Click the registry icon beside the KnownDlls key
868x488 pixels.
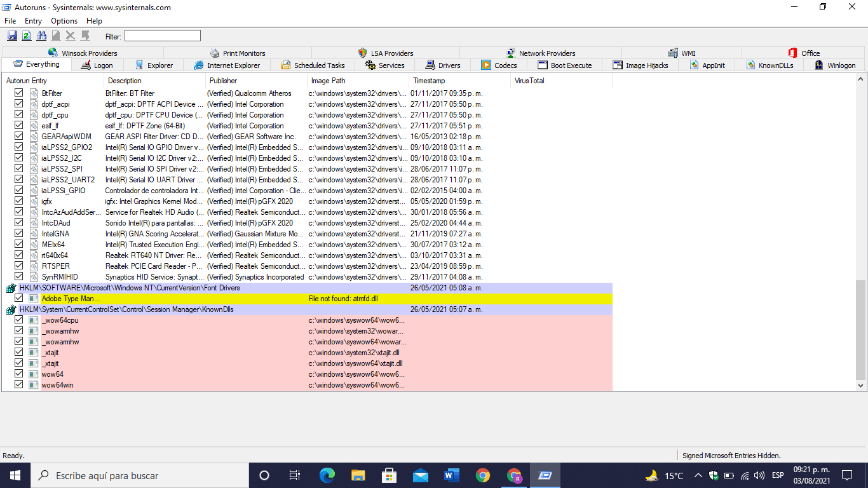[x=11, y=310]
